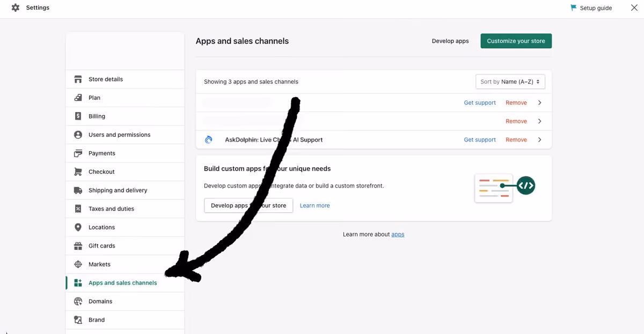Image resolution: width=644 pixels, height=334 pixels.
Task: Click the Customize your store button
Action: coord(516,41)
